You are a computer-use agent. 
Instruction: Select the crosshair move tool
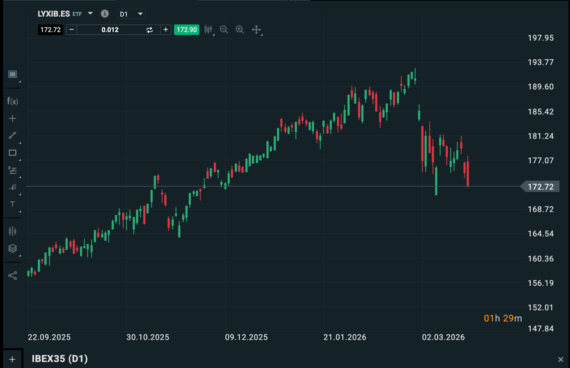[x=257, y=29]
